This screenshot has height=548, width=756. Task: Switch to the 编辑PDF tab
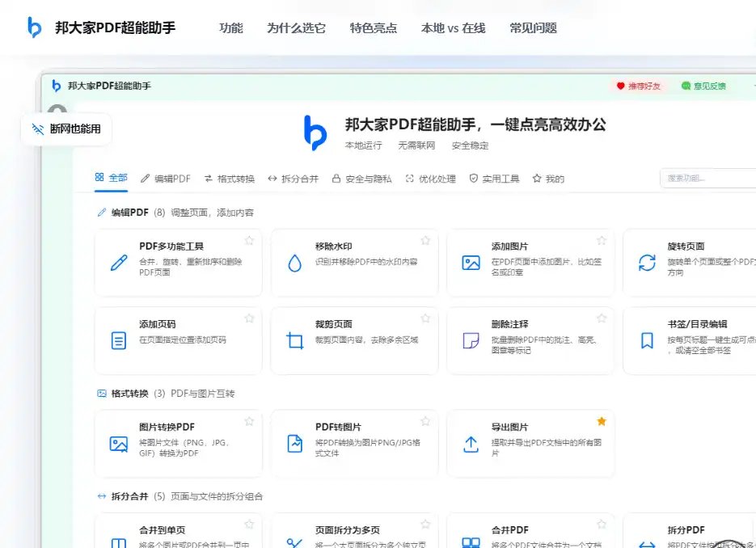[166, 179]
